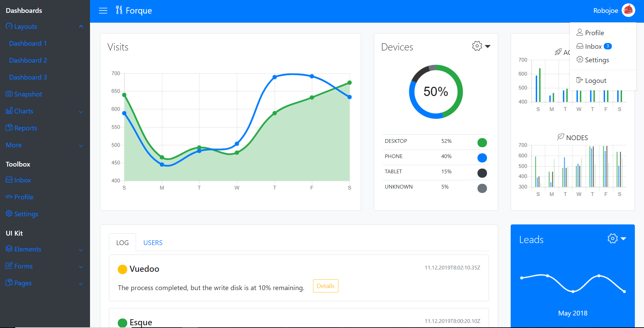
Task: Go to Dashboard 2 link
Action: [x=28, y=60]
